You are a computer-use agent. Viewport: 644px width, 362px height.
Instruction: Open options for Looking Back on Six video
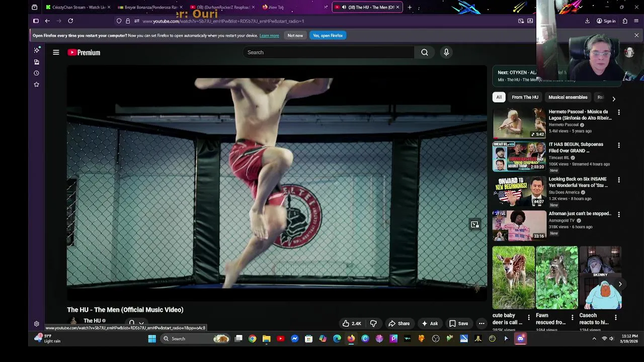(x=619, y=180)
